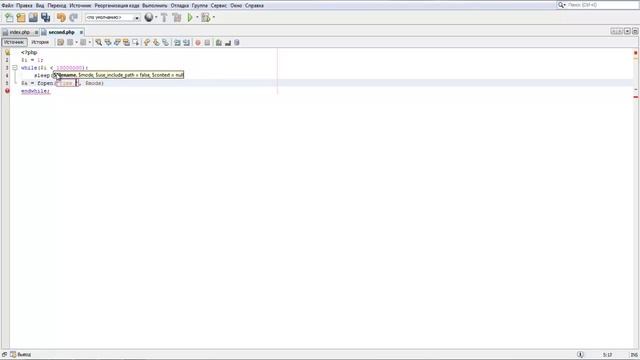This screenshot has width=640, height=360.
Task: Click the Open Project toolbar icon
Action: point(33,18)
